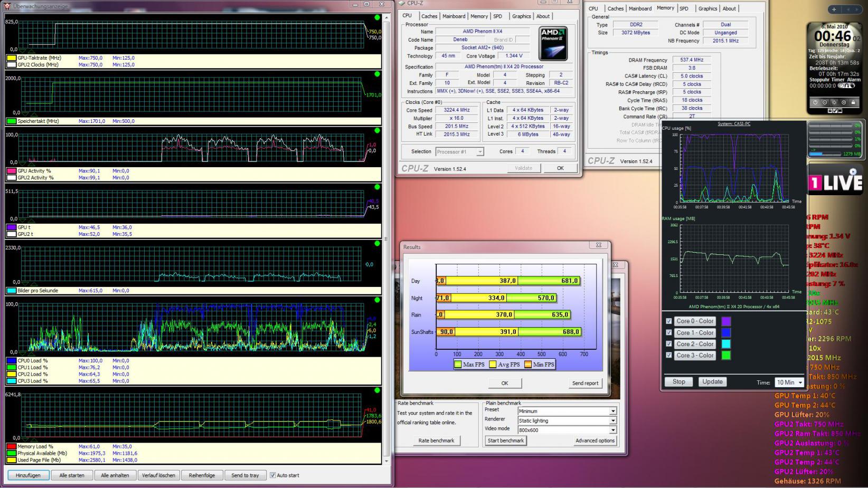Click the cyan Core 2 color swatch

point(726,344)
